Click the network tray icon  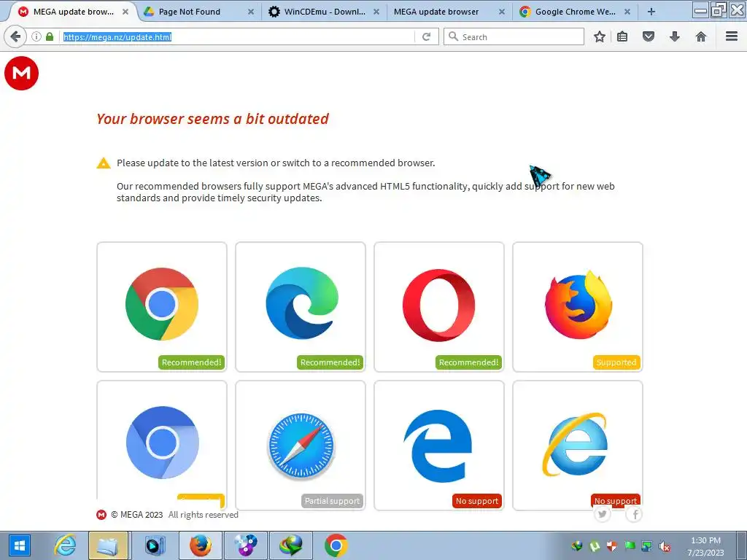point(646,546)
